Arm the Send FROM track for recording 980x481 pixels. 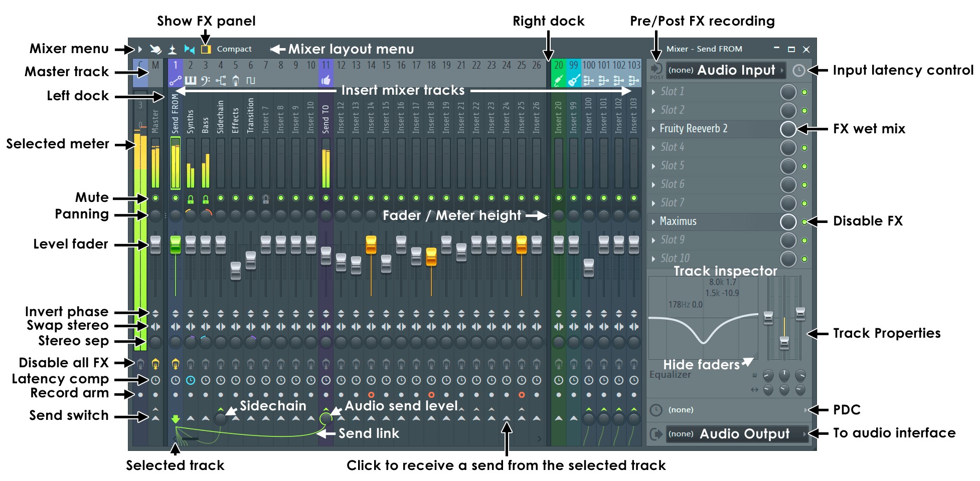(176, 394)
